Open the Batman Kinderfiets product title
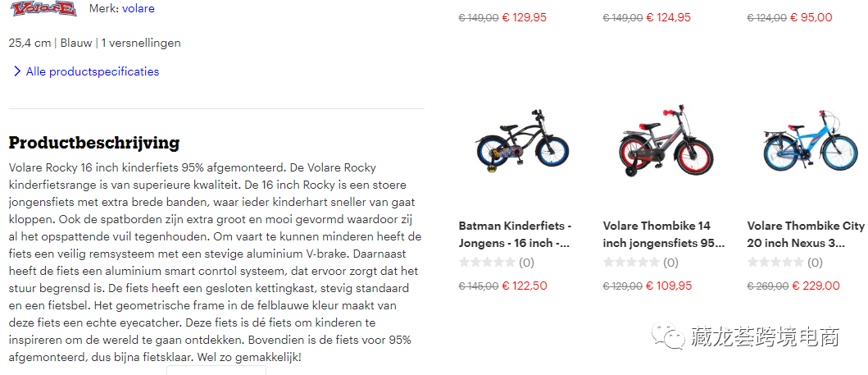868x375 pixels. tap(515, 234)
